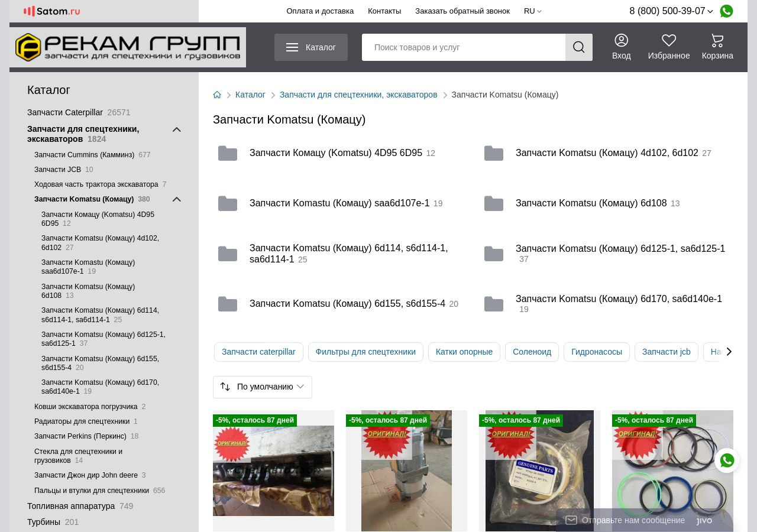Screen dimensions: 757x532
Task: Select the Фильтры для спецтехники tag chip
Action: pyautogui.click(x=365, y=352)
